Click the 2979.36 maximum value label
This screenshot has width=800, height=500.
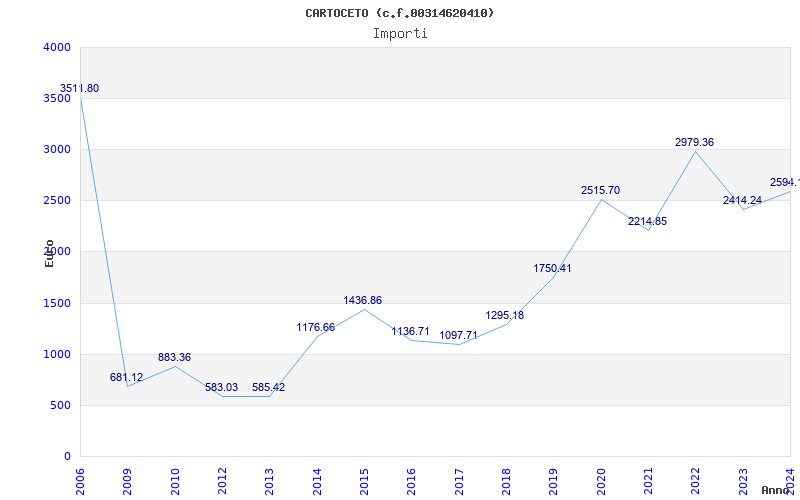tap(694, 143)
